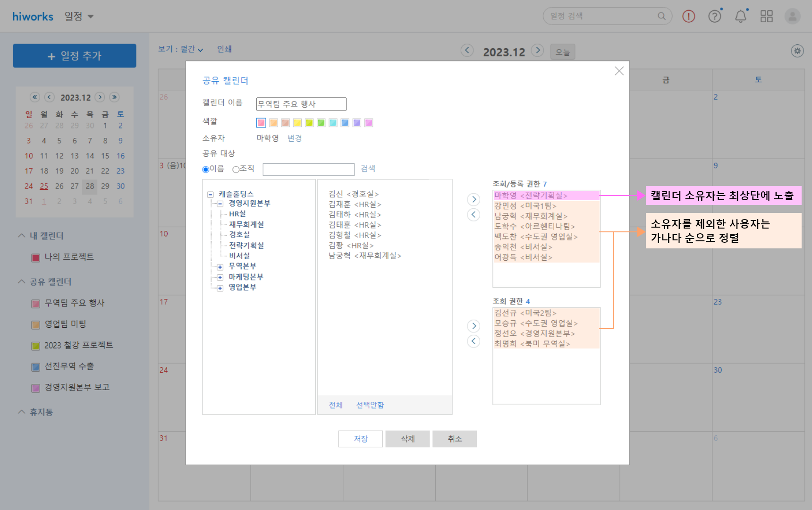Open the 일정 module dropdown
The height and width of the screenshot is (510, 812).
[79, 17]
